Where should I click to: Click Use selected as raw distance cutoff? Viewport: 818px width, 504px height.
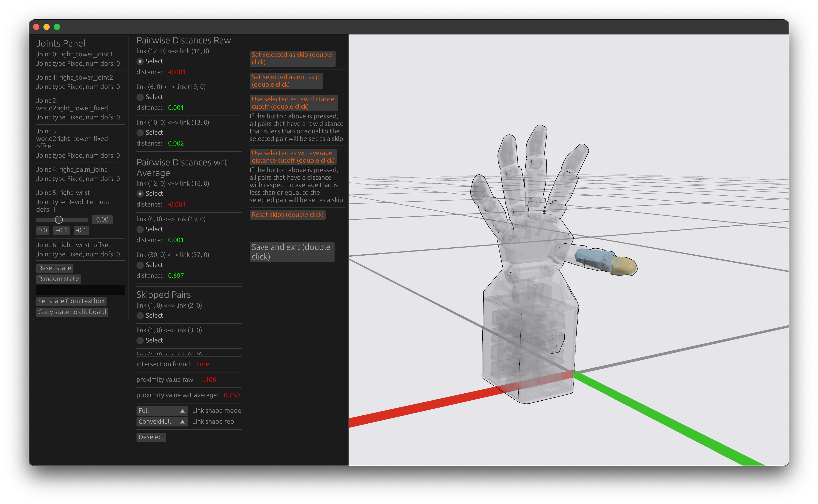tap(293, 103)
